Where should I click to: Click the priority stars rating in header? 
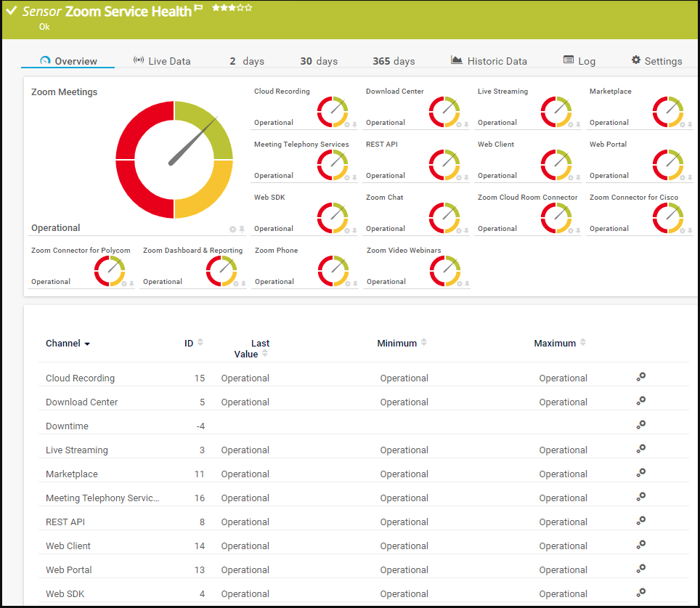(x=232, y=7)
